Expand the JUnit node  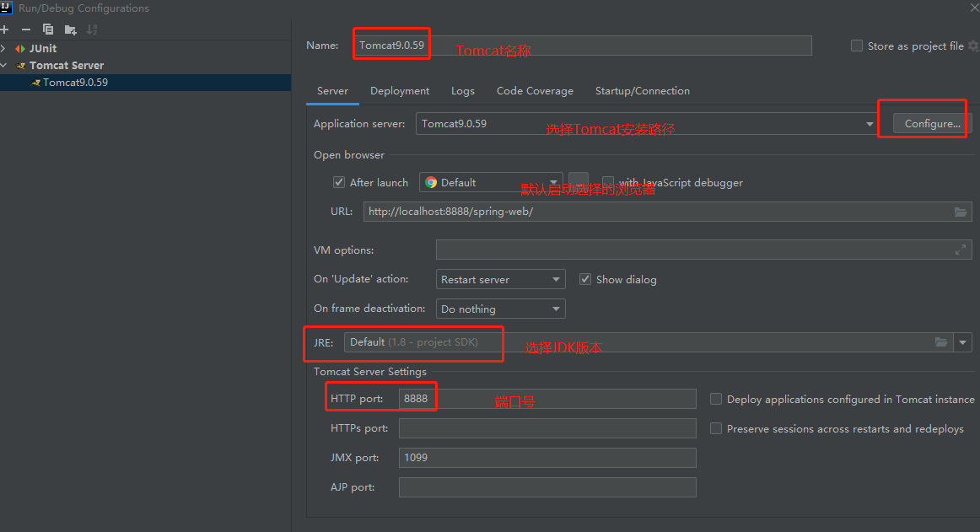click(3, 48)
